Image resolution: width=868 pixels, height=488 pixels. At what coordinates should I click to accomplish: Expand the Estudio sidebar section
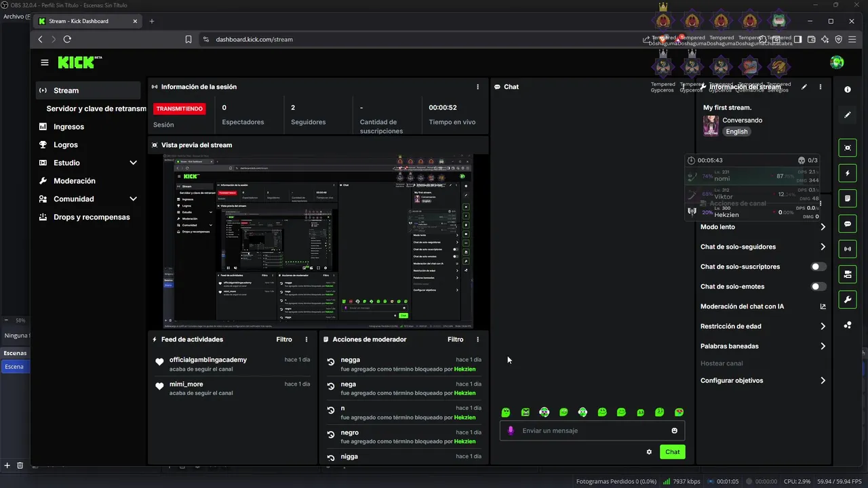133,163
